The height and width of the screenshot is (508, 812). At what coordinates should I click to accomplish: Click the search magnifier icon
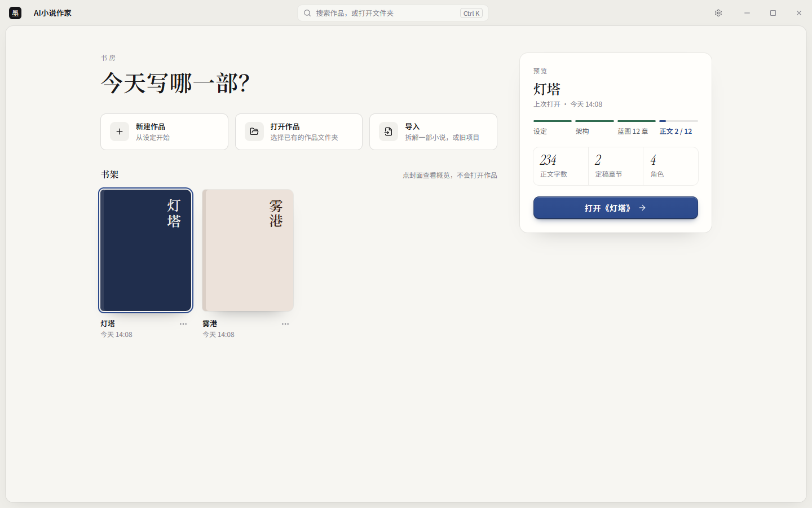(307, 13)
